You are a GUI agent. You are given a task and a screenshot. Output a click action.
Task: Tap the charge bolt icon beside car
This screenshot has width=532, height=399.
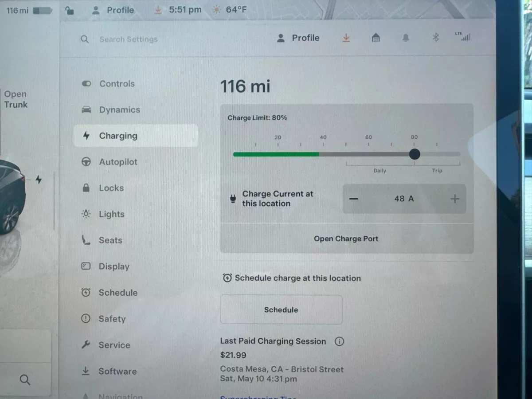coord(39,180)
